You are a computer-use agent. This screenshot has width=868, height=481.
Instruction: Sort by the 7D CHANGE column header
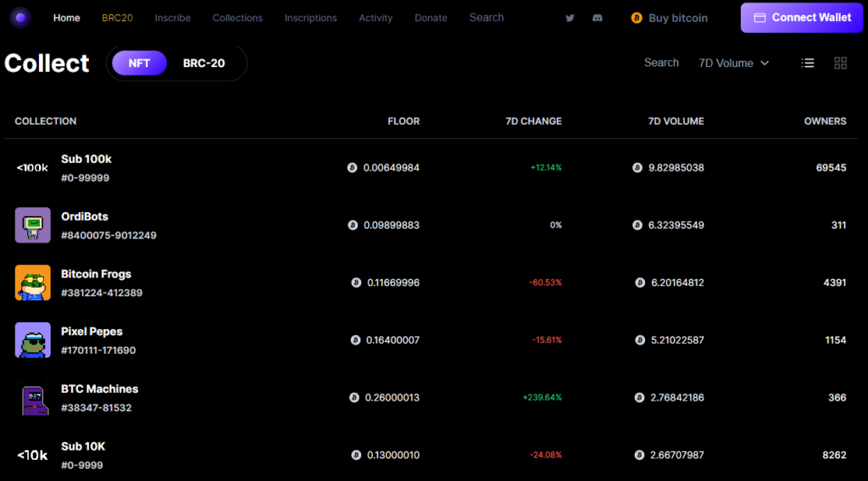534,120
